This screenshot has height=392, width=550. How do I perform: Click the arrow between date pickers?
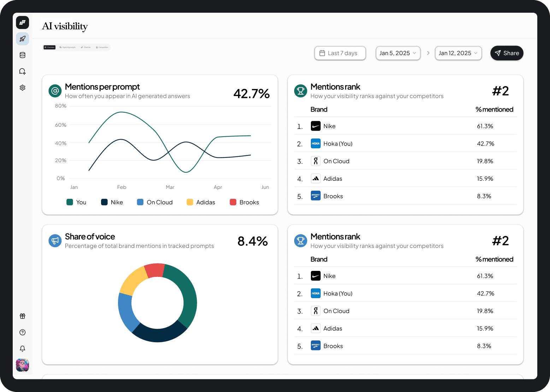coord(428,53)
